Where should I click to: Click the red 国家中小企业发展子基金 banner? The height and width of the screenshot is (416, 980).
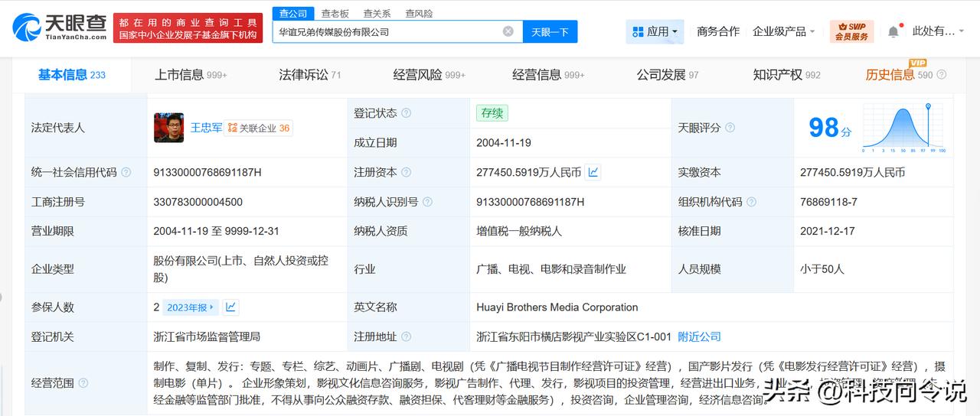click(186, 28)
